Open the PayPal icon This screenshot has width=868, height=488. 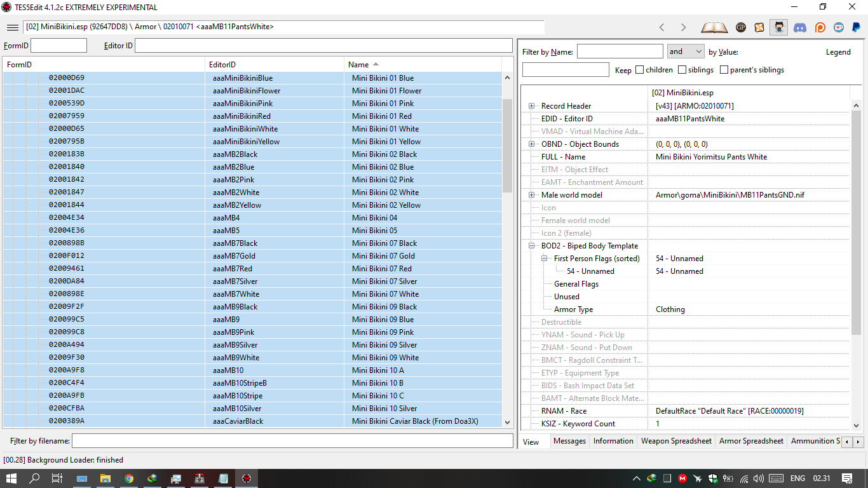point(856,27)
